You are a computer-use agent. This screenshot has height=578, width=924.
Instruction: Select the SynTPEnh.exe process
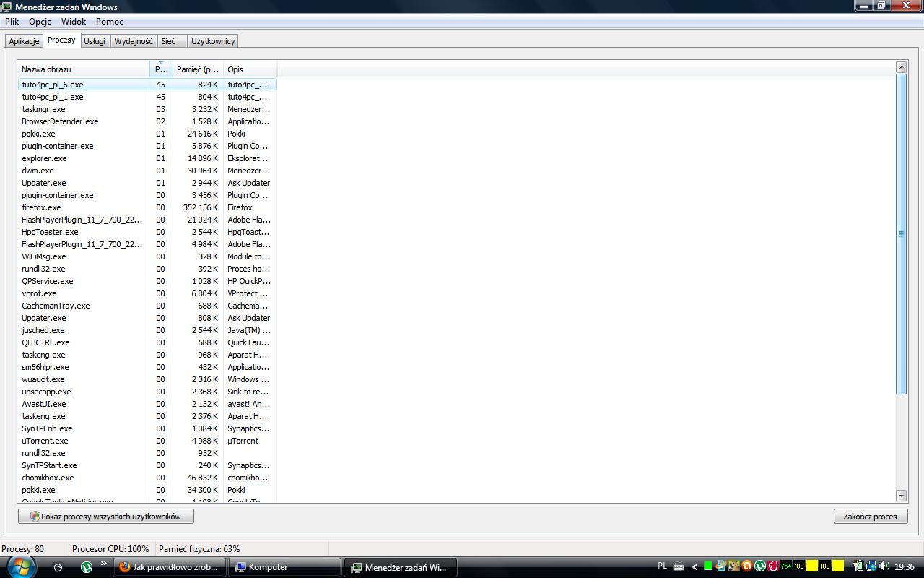pyautogui.click(x=147, y=428)
